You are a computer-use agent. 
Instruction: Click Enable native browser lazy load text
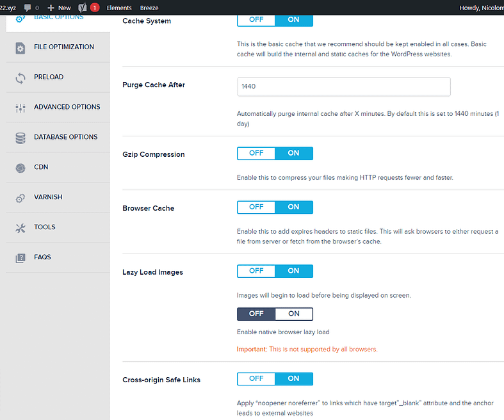283,332
